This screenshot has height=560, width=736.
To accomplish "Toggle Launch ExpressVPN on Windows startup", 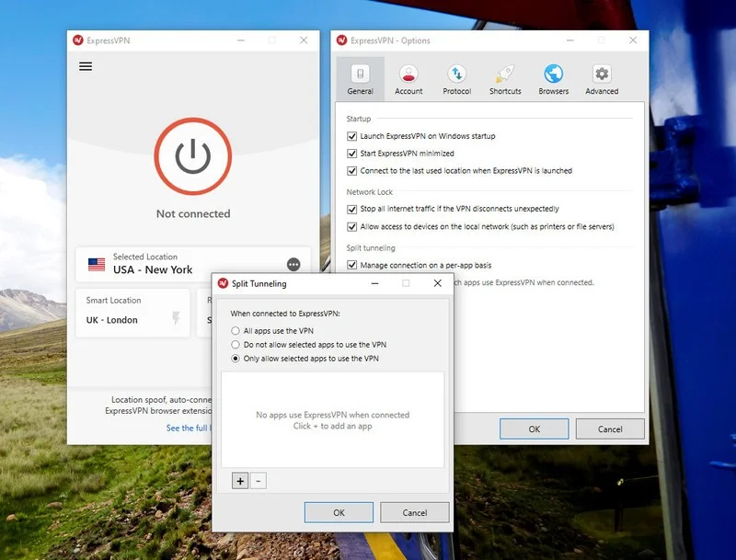I will 351,136.
